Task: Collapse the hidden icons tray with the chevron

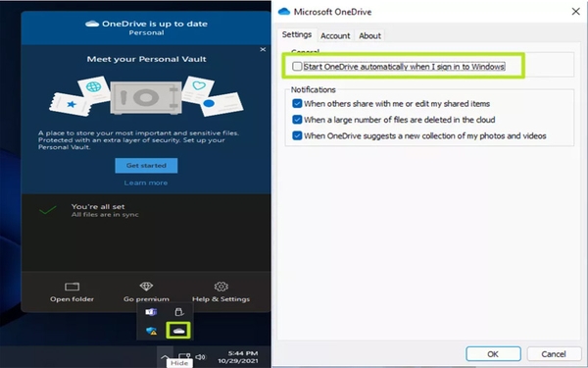Action: click(x=165, y=357)
